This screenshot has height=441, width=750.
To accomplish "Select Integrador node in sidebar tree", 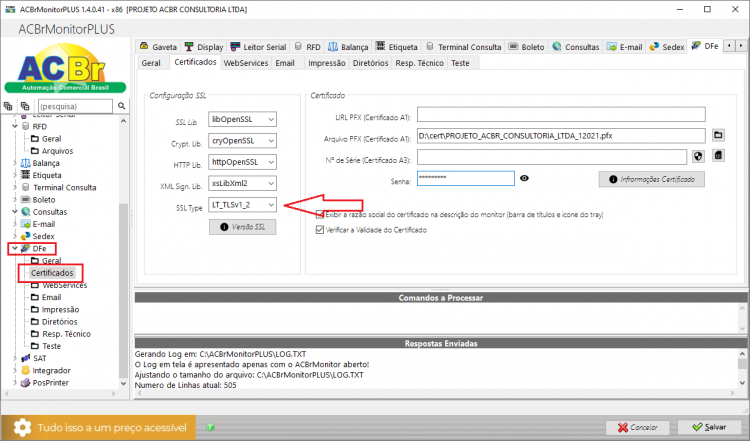I will point(51,371).
